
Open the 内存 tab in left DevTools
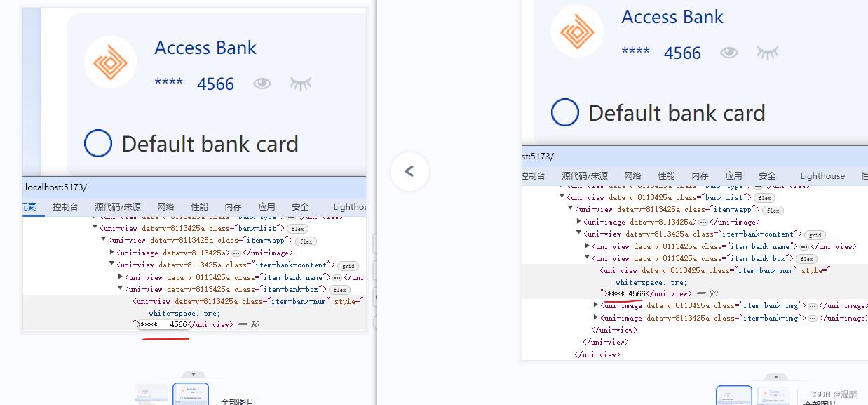[x=233, y=207]
